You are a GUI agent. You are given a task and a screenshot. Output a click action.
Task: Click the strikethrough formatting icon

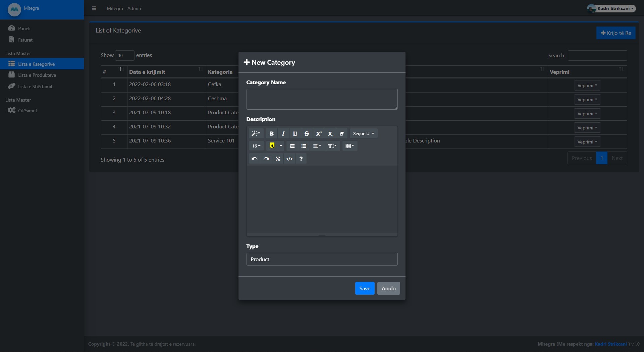point(307,133)
